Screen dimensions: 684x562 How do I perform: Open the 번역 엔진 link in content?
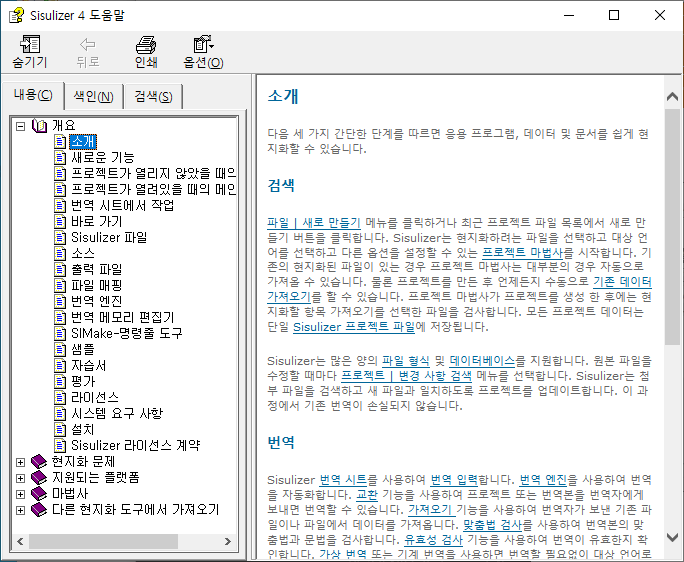(543, 480)
